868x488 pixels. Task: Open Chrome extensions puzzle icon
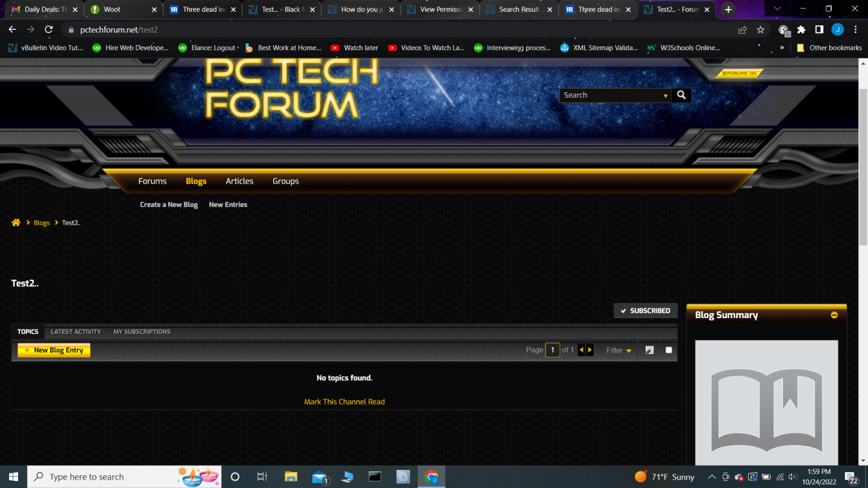click(801, 30)
